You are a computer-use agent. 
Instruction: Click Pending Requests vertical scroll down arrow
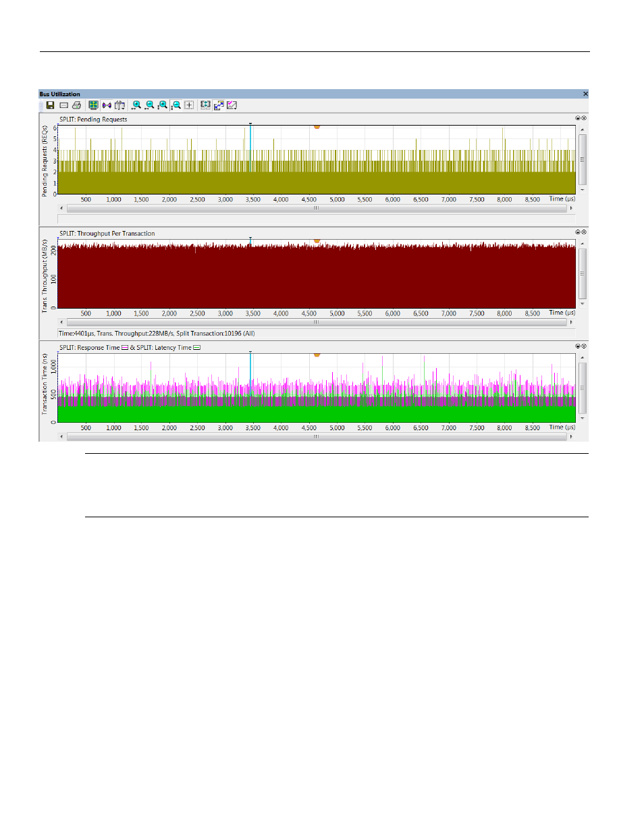pos(583,190)
